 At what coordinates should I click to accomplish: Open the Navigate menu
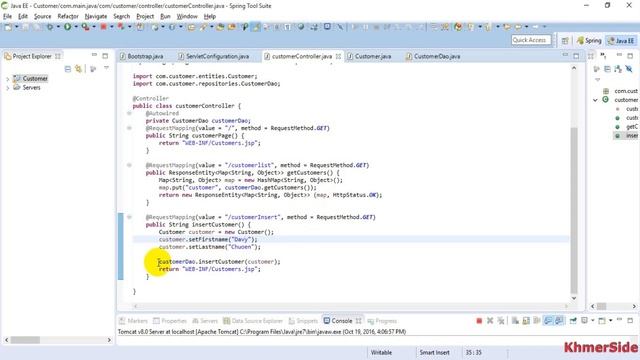pos(96,16)
